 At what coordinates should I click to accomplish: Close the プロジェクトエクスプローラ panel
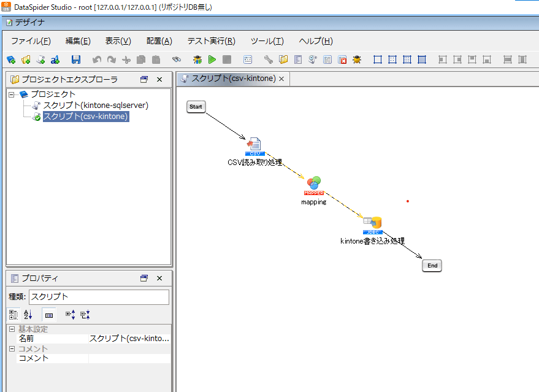159,79
